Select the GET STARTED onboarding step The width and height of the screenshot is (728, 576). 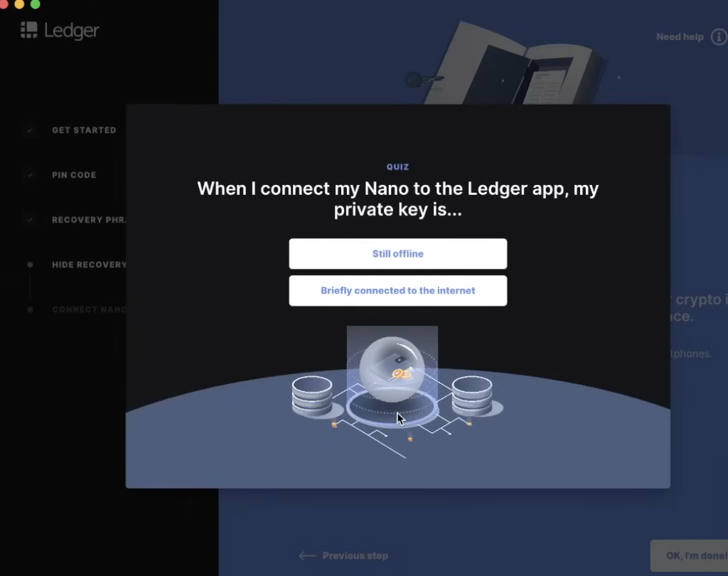point(84,130)
